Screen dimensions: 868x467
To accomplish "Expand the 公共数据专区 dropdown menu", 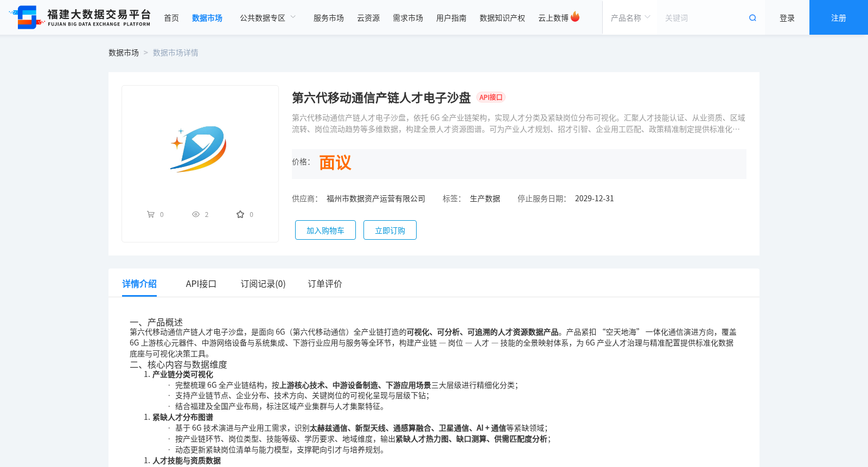I will pos(268,18).
